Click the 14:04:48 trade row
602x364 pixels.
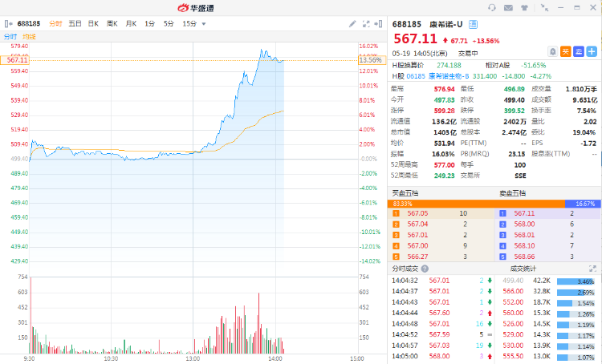click(x=441, y=324)
